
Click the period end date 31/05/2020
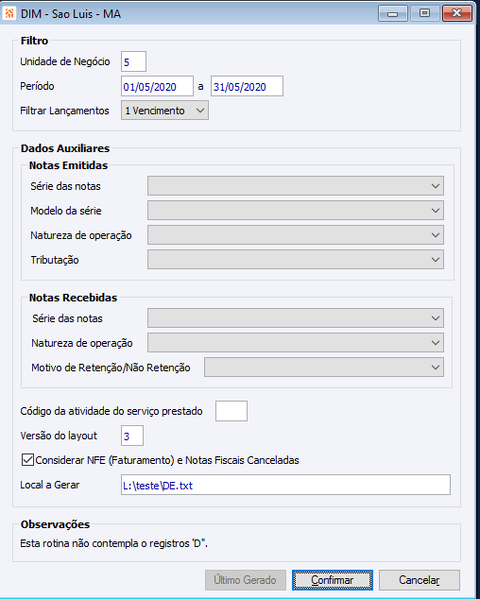point(247,86)
